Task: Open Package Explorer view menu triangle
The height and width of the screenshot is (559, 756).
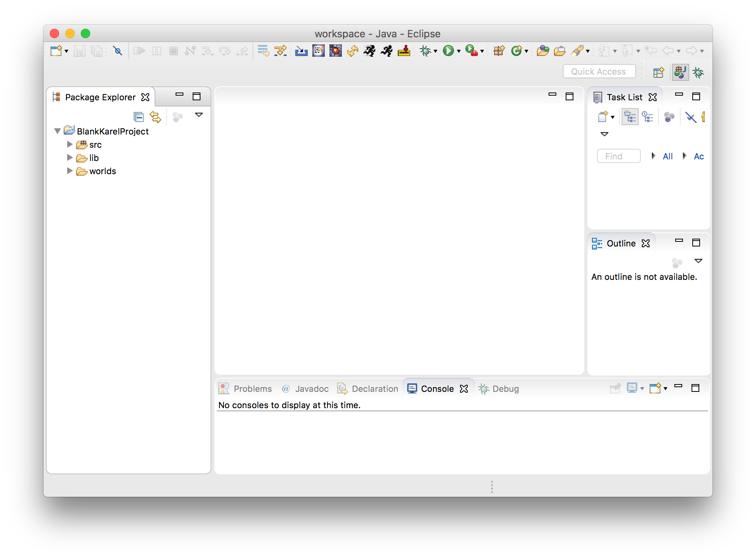Action: click(199, 115)
